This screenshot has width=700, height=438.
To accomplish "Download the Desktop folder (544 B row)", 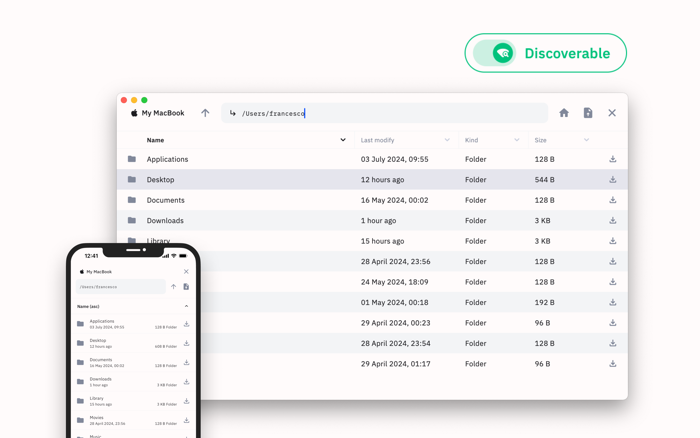I will [612, 179].
